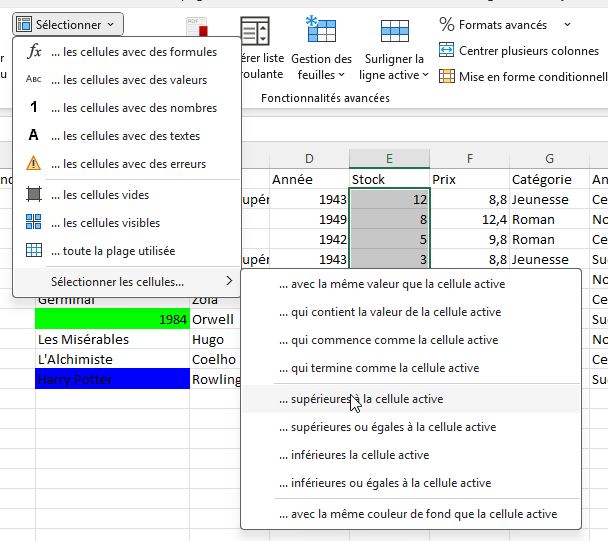Select column F header
This screenshot has height=541, width=608.
(x=470, y=158)
